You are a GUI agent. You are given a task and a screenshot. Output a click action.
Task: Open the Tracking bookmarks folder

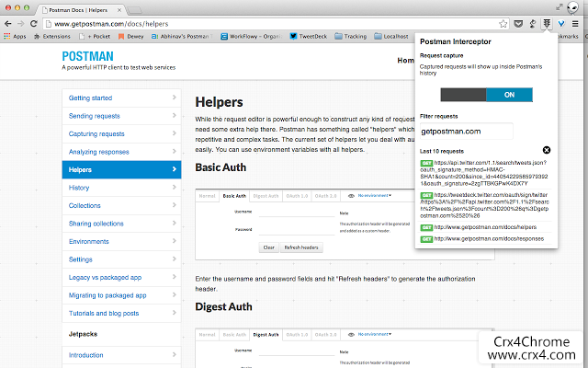[351, 36]
